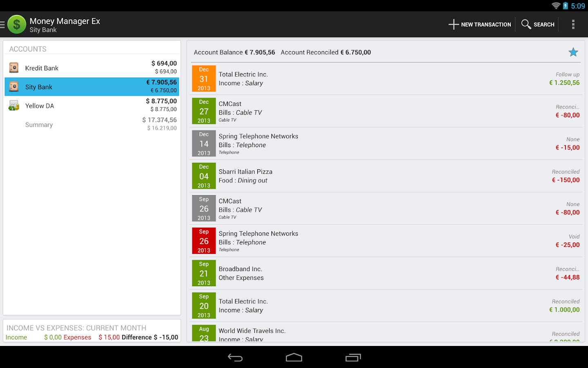Open the navigation drawer hamburger icon
Viewport: 588px width, 368px height.
click(2, 25)
